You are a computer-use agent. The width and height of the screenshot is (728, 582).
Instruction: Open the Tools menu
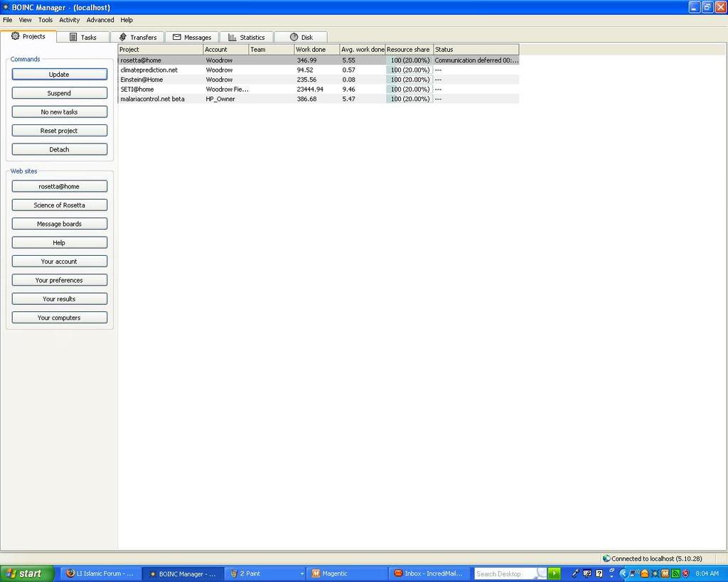tap(45, 20)
